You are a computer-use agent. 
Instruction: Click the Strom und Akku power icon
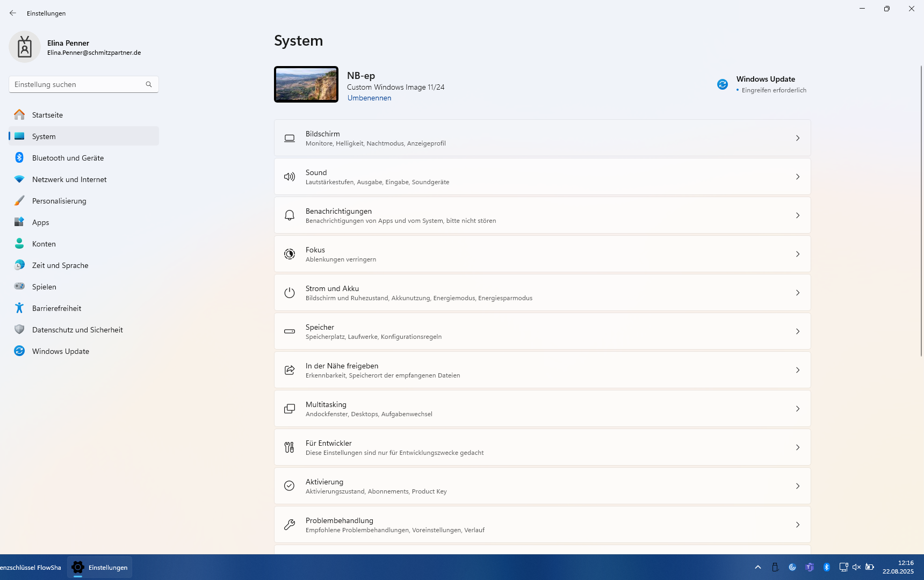(290, 293)
